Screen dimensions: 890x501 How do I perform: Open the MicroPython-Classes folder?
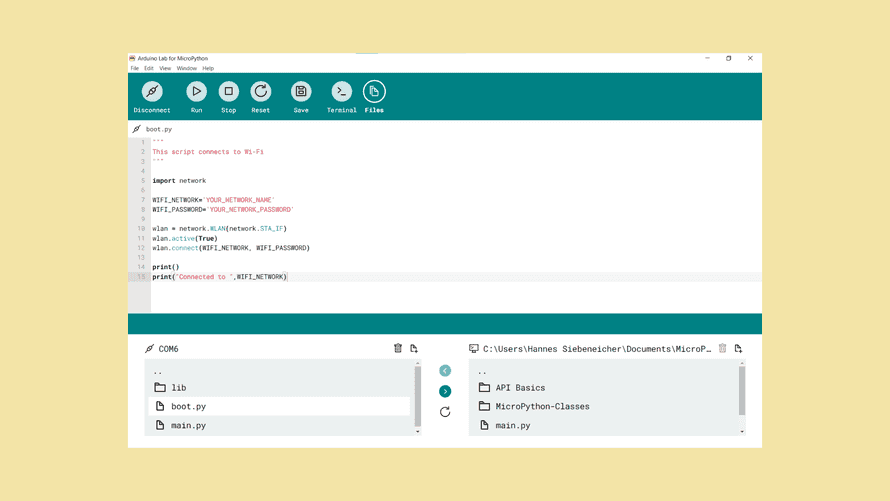(542, 407)
